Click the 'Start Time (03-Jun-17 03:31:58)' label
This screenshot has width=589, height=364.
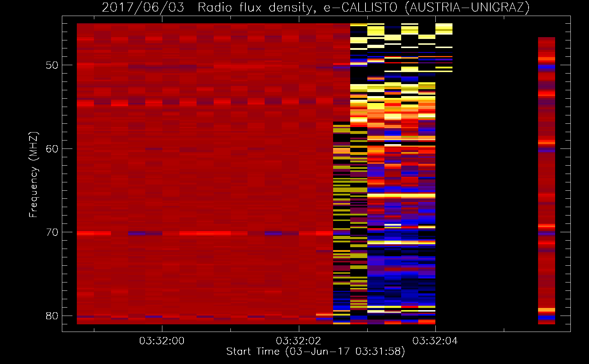(316, 352)
